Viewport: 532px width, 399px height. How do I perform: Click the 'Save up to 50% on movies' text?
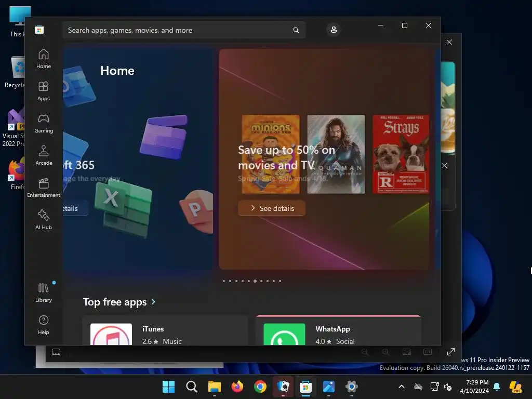[x=286, y=157]
